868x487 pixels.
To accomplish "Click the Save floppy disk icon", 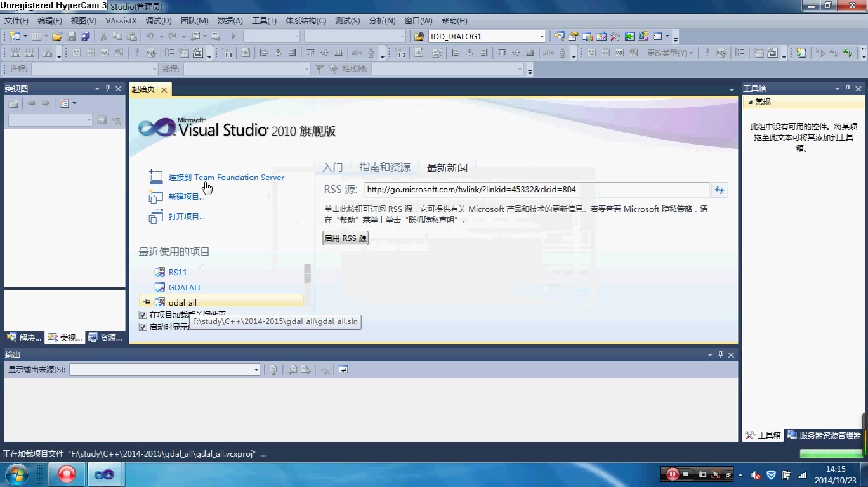I will [x=71, y=36].
